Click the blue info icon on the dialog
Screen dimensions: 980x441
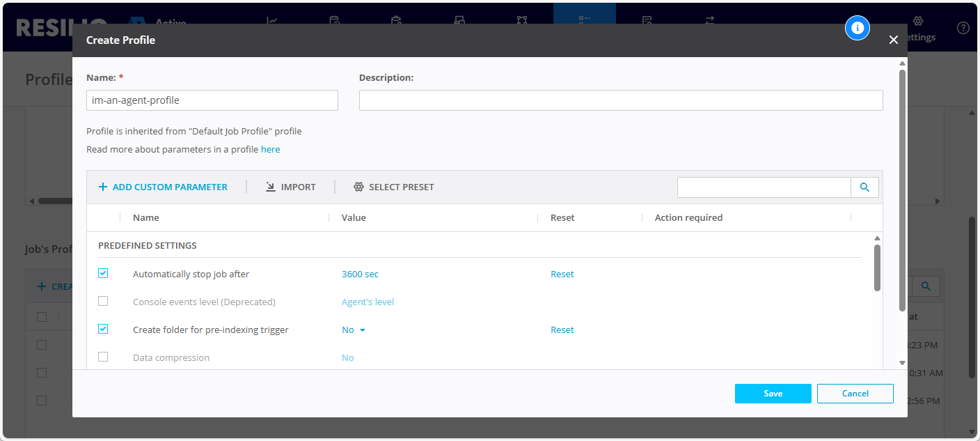point(857,28)
